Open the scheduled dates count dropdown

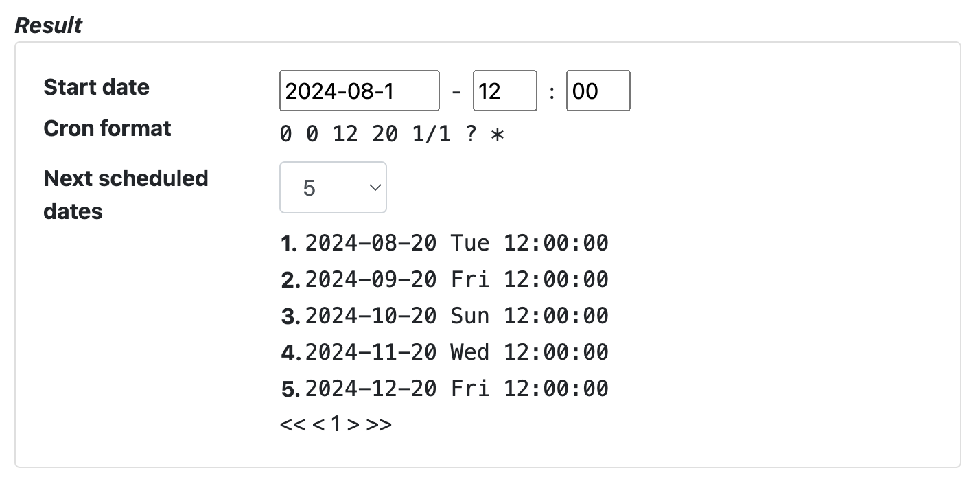333,187
